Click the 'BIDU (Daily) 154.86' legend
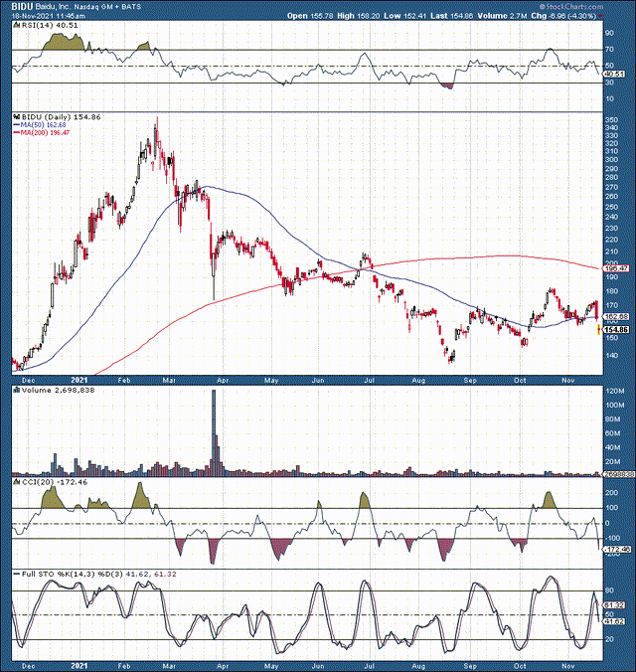Viewport: 636px width, 672px height. 61,117
